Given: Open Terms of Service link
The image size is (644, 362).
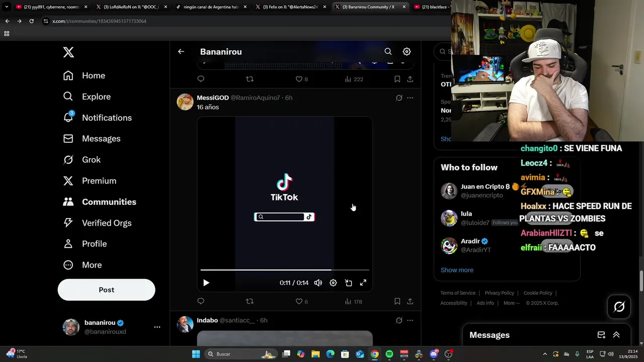Looking at the screenshot, I should point(458,293).
